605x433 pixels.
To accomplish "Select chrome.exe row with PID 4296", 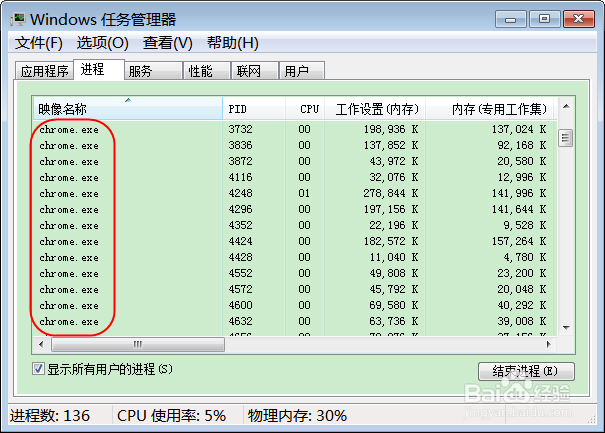I will pos(293,209).
